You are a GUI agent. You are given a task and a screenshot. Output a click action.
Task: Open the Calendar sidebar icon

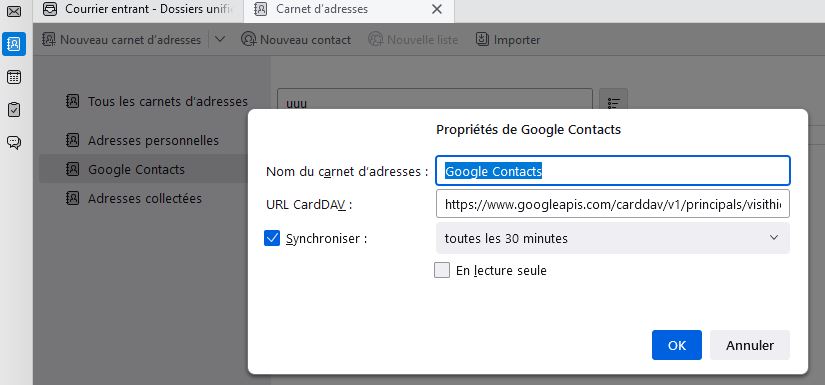click(x=14, y=77)
